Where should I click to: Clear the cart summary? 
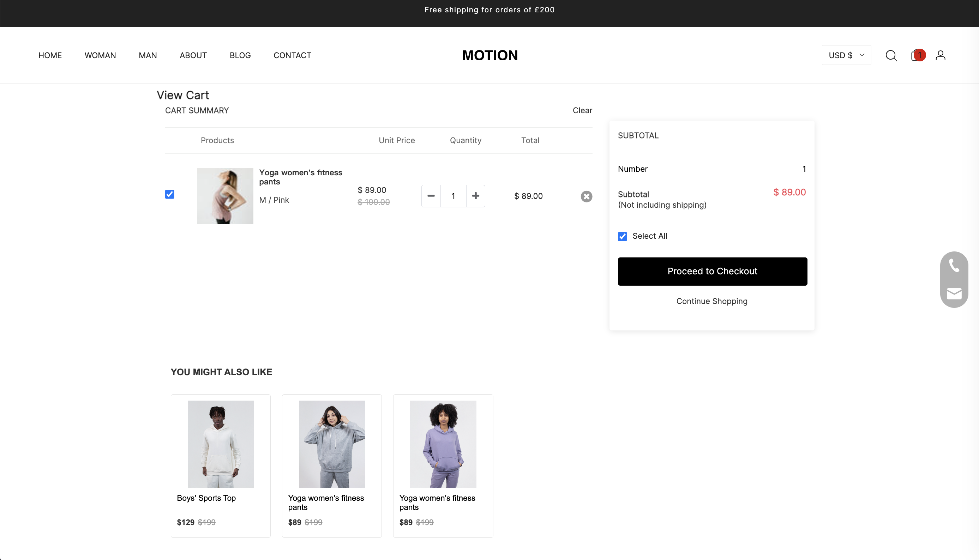pos(582,110)
